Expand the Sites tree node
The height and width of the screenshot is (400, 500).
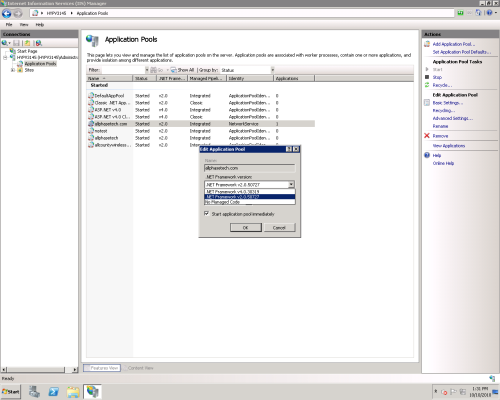13,70
